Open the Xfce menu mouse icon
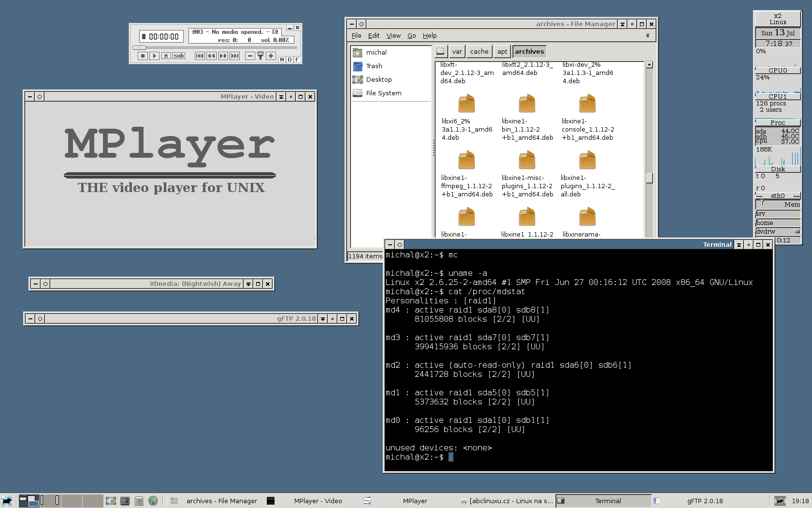 pos(7,501)
